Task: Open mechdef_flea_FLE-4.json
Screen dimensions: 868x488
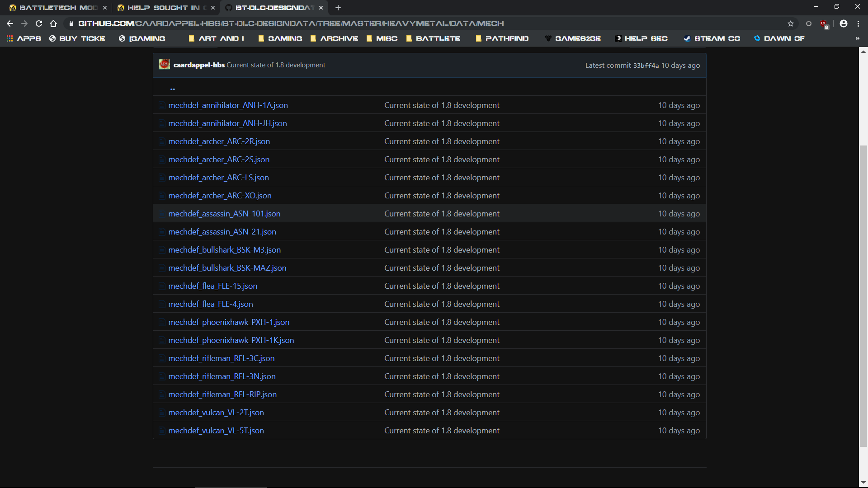Action: click(x=211, y=304)
